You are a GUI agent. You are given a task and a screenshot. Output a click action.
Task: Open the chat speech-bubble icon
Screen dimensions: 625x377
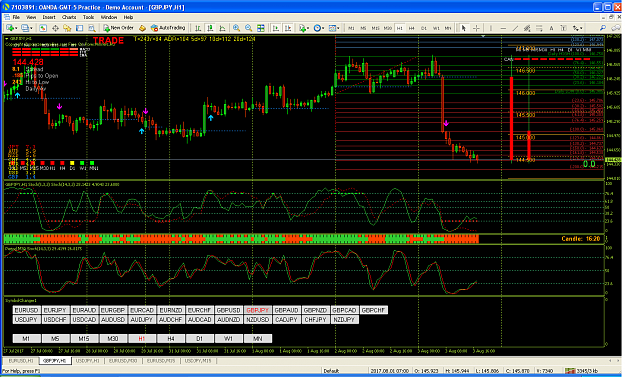615,28
